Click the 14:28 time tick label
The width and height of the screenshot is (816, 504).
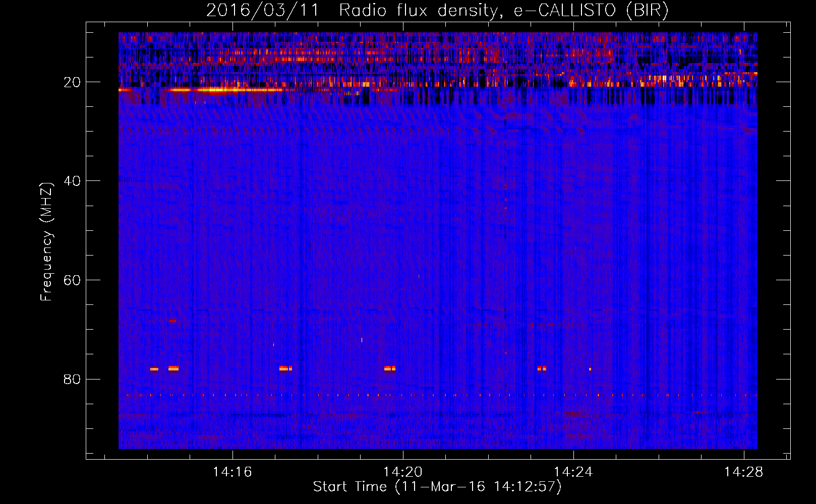coord(743,472)
